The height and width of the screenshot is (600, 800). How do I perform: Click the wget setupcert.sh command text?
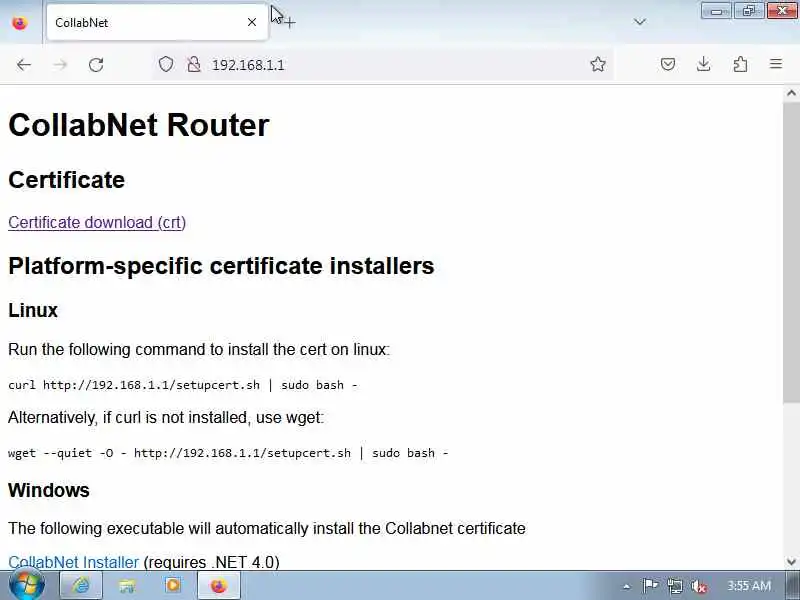tap(228, 453)
